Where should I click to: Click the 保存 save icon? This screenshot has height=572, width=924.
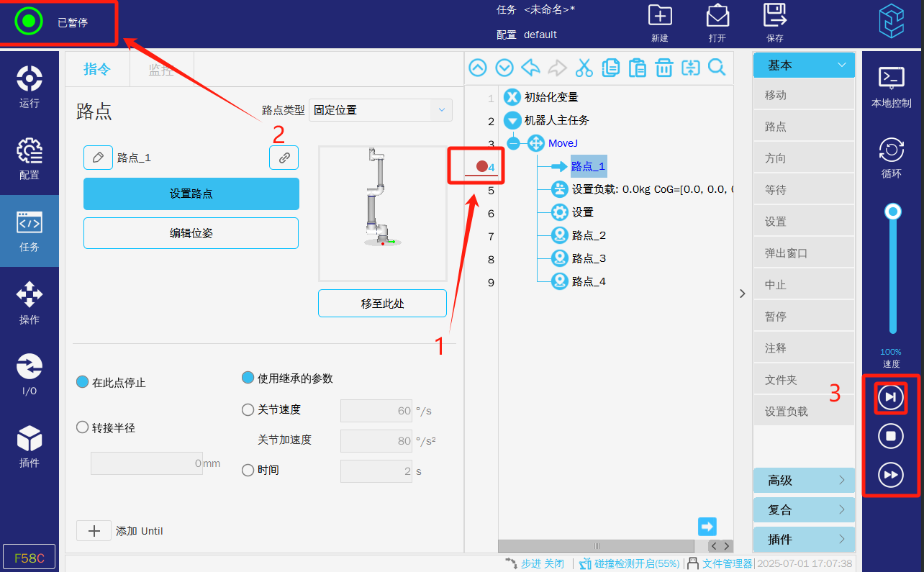click(774, 23)
